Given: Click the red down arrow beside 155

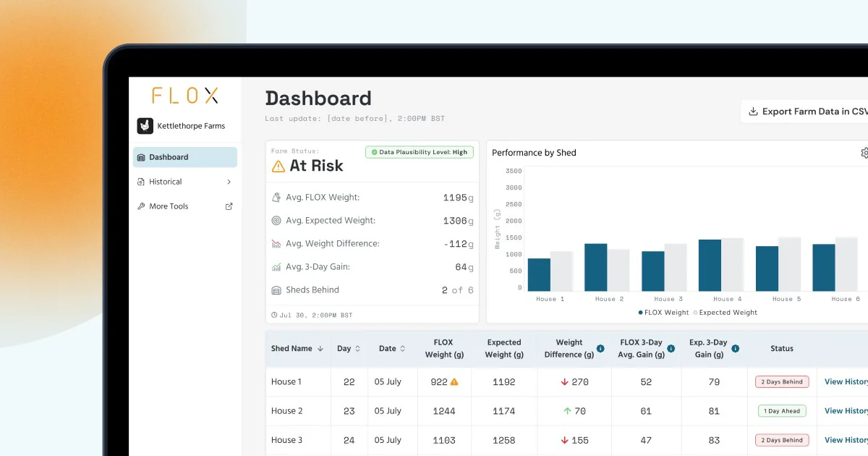Looking at the screenshot, I should coord(564,440).
